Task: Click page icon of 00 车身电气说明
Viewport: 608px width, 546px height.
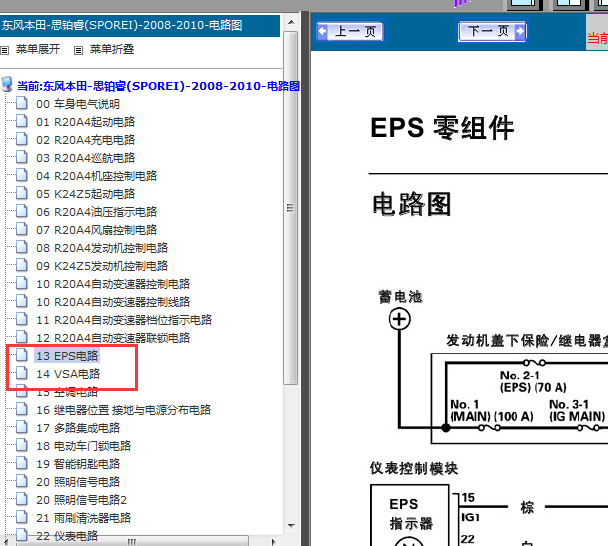Action: 22,103
